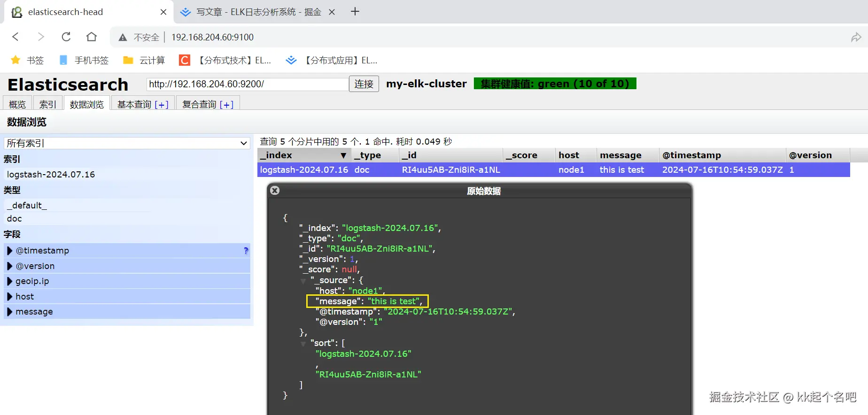This screenshot has height=415, width=868.
Task: Click the browser back arrow
Action: (15, 37)
